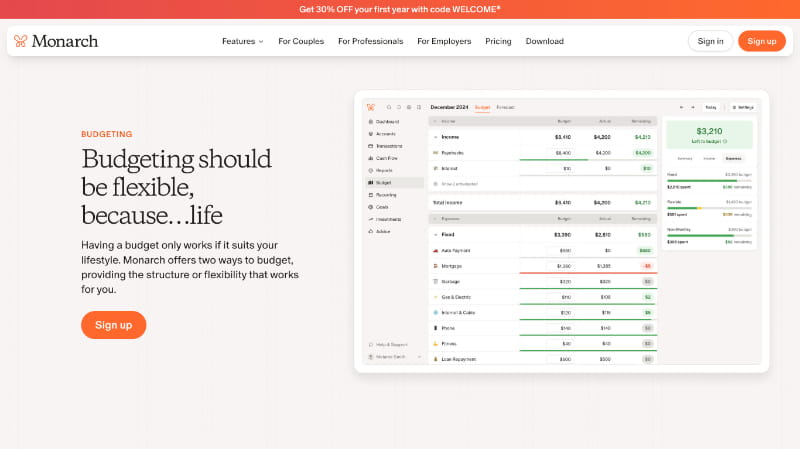Click Show unbudgeted under Income

(x=456, y=184)
